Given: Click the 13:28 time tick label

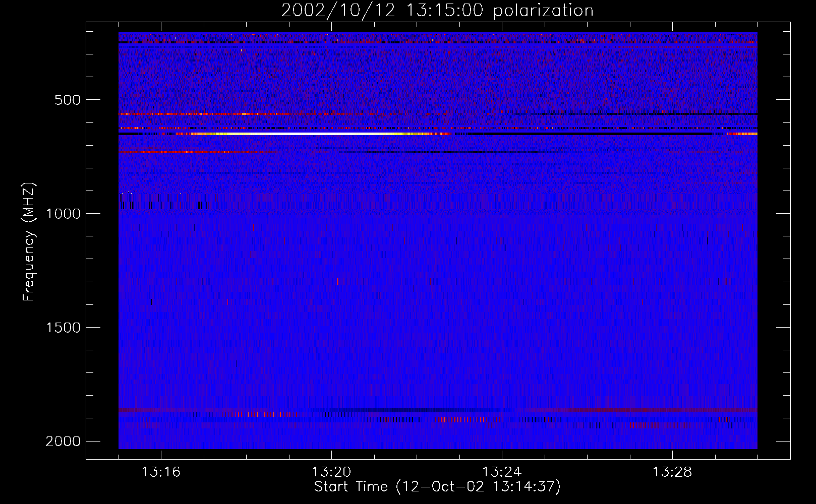Looking at the screenshot, I should (672, 472).
